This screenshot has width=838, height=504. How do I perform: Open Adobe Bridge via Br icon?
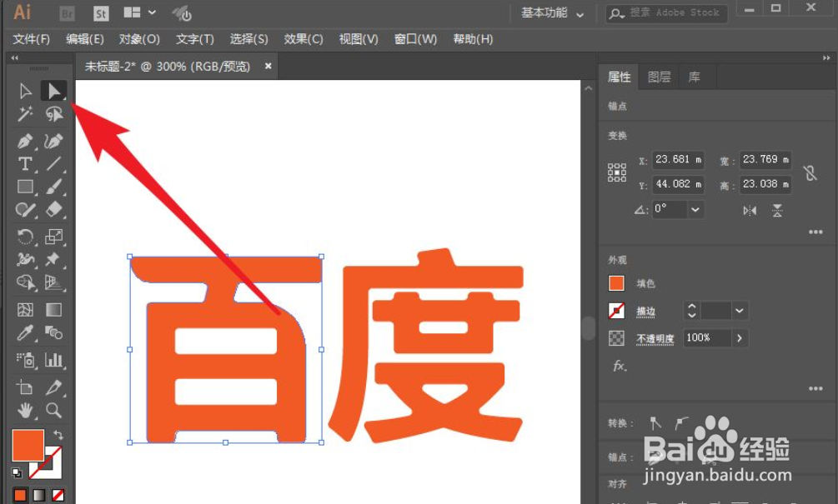(x=68, y=13)
